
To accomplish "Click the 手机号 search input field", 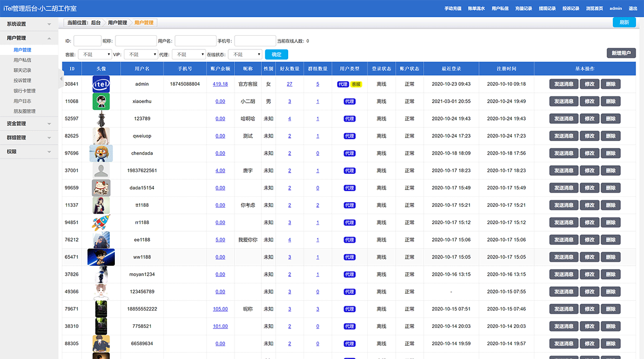I will coord(255,41).
